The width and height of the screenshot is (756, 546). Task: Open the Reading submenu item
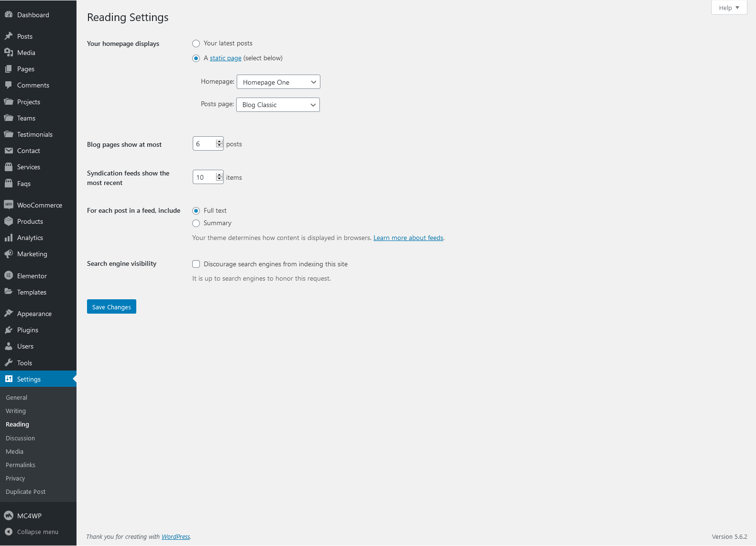point(17,425)
